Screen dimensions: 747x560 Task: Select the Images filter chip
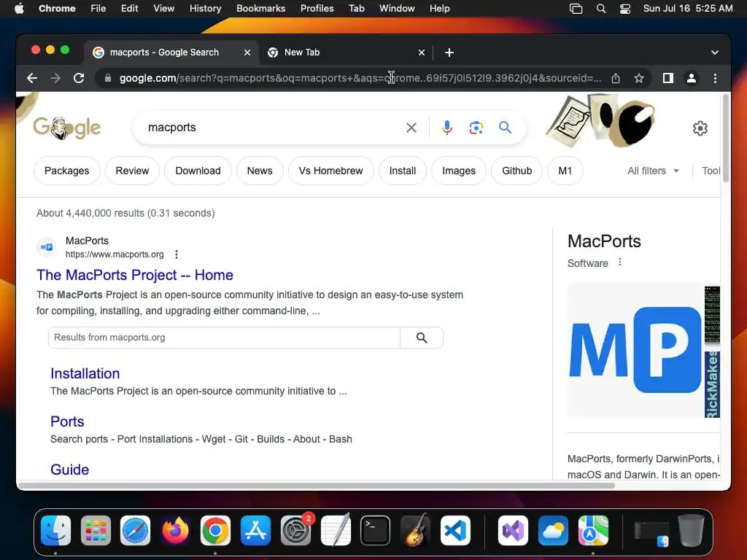(x=459, y=171)
